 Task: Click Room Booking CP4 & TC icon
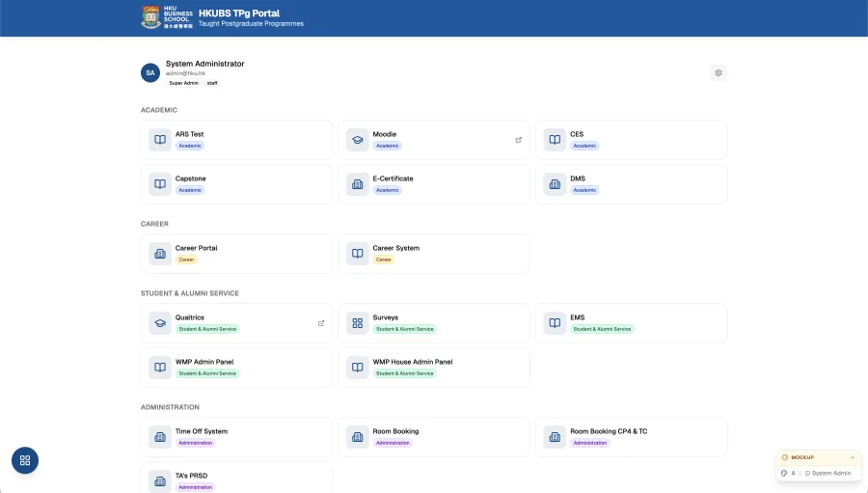click(555, 436)
